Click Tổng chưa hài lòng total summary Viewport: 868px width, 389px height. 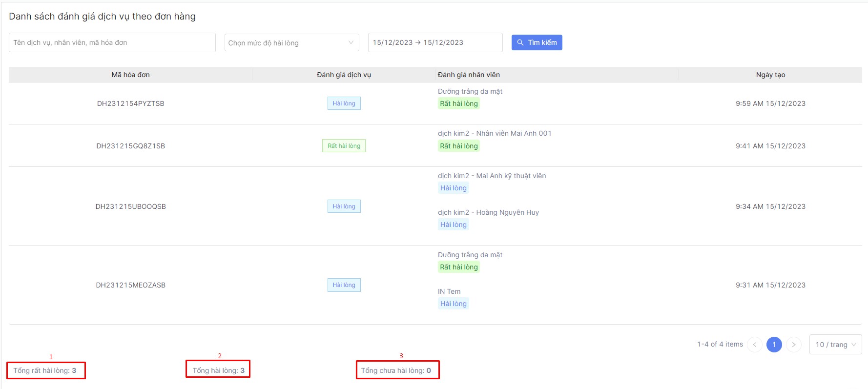(x=396, y=370)
